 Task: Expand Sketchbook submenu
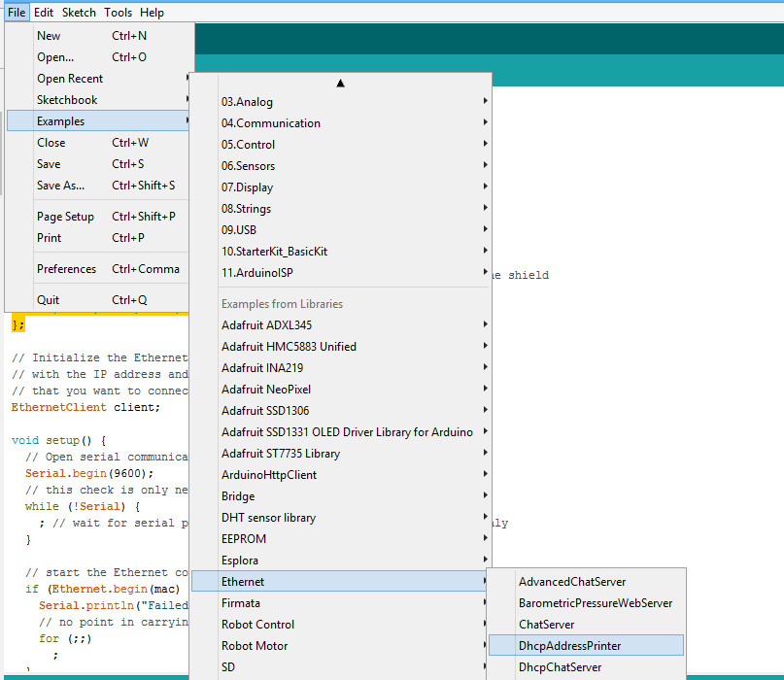pyautogui.click(x=98, y=100)
